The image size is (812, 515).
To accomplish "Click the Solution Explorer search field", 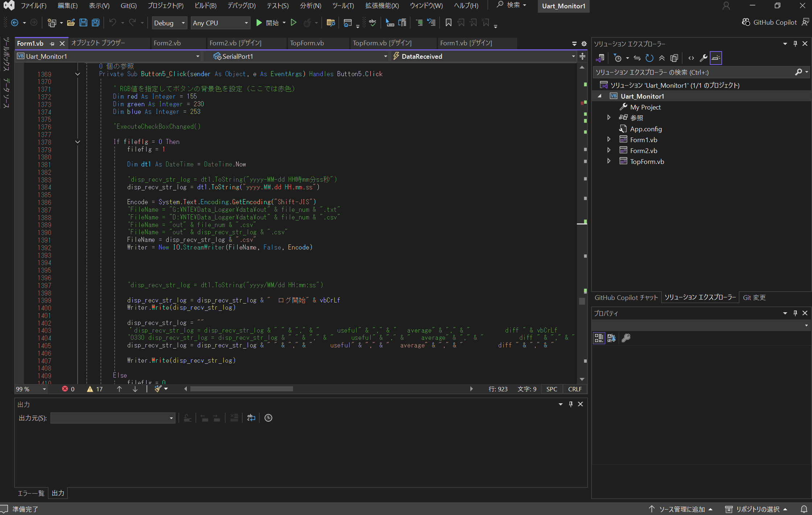I will [694, 72].
